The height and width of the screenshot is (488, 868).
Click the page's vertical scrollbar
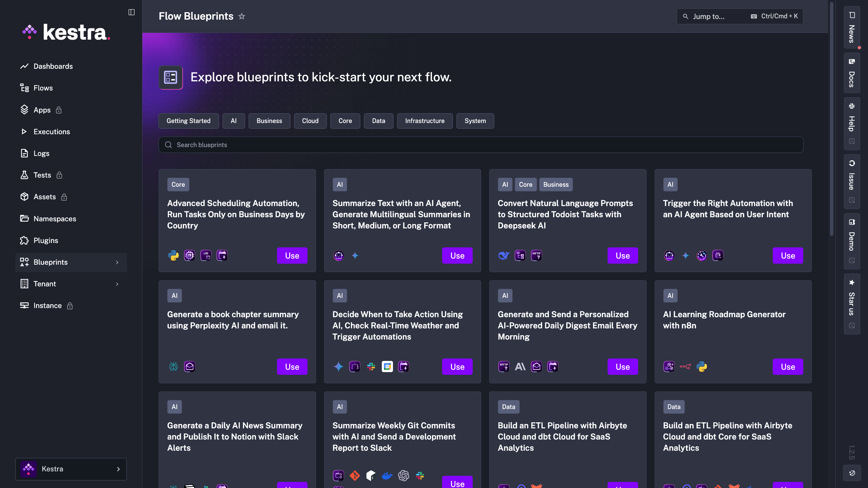click(x=831, y=119)
